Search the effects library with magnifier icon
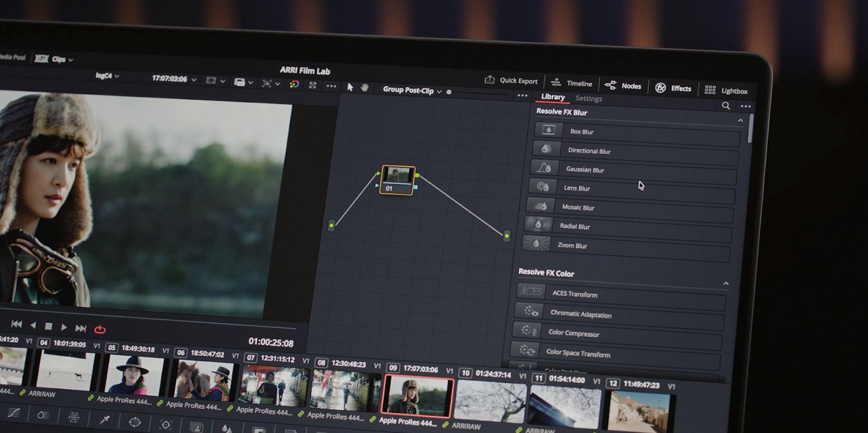This screenshot has width=868, height=433. point(726,105)
